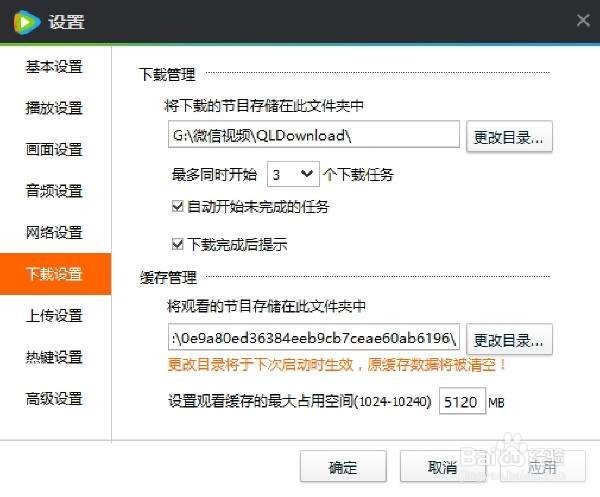Go to the 音频设置 tab
This screenshot has height=497, width=600.
(x=54, y=191)
